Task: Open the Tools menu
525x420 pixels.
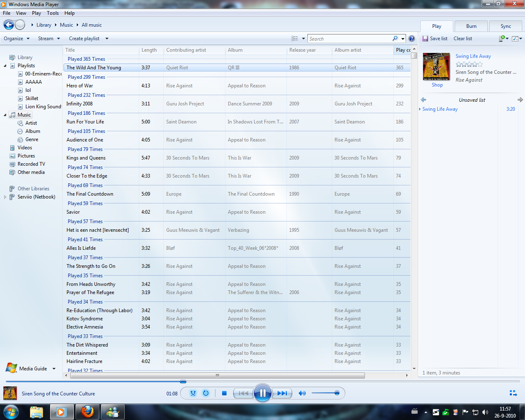Action: 53,13
